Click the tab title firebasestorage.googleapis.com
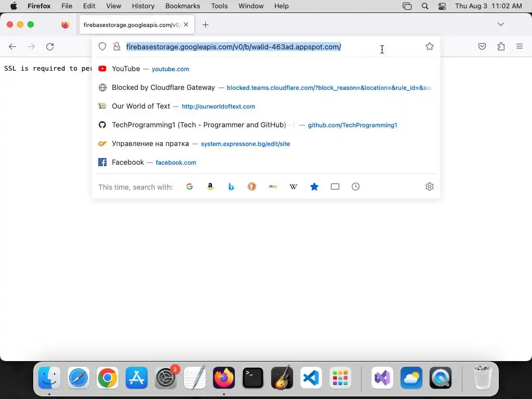Image resolution: width=532 pixels, height=399 pixels. 131,25
